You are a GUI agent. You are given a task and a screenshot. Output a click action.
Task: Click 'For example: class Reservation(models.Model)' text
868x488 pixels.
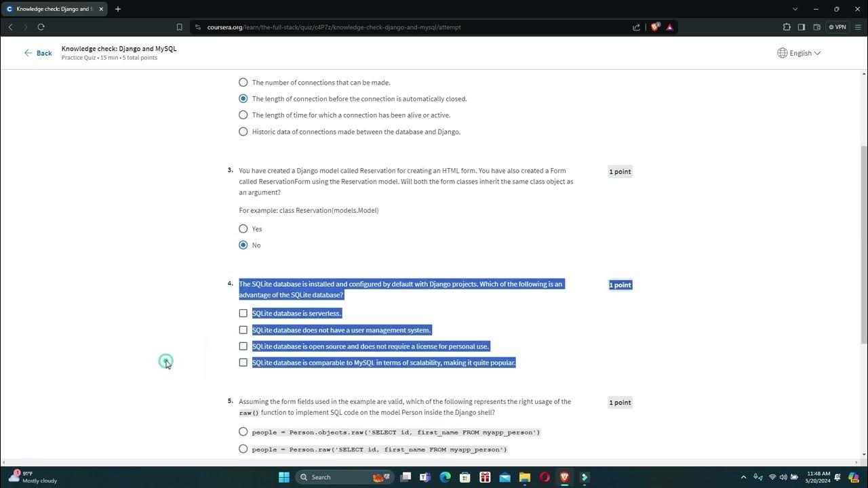309,210
